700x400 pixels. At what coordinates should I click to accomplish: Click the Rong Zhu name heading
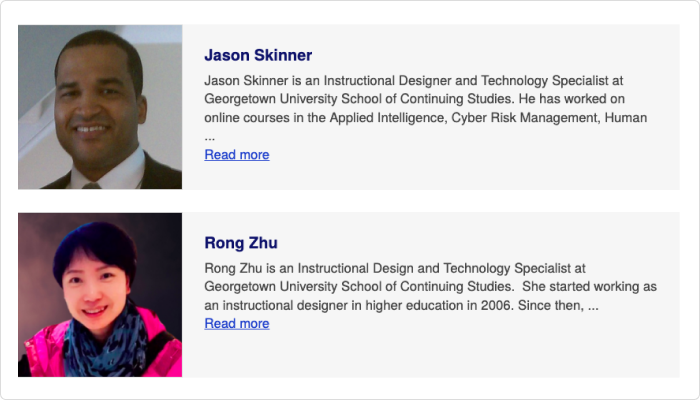tap(241, 243)
